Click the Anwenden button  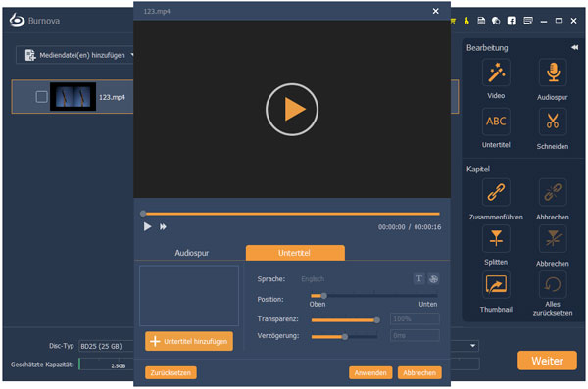(x=370, y=372)
